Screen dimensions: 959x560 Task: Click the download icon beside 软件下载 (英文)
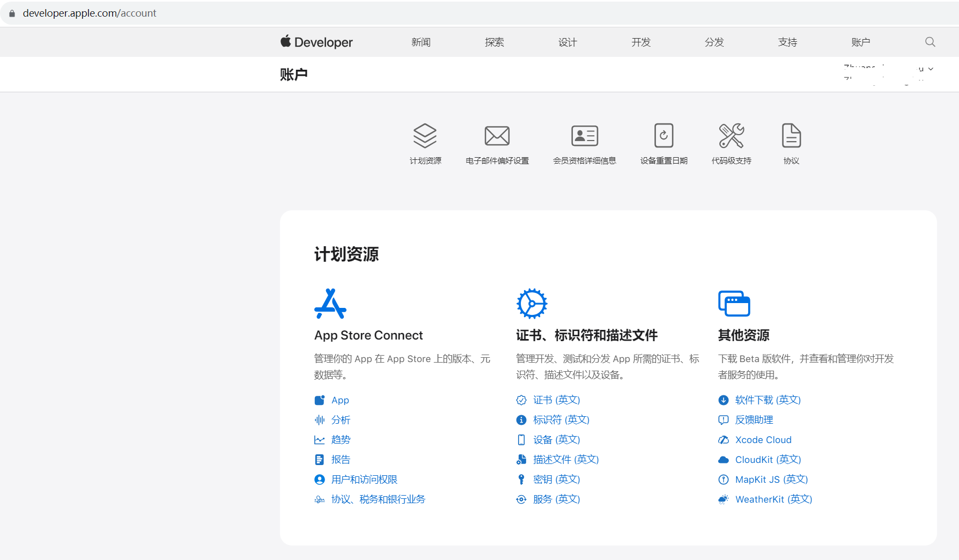click(724, 400)
